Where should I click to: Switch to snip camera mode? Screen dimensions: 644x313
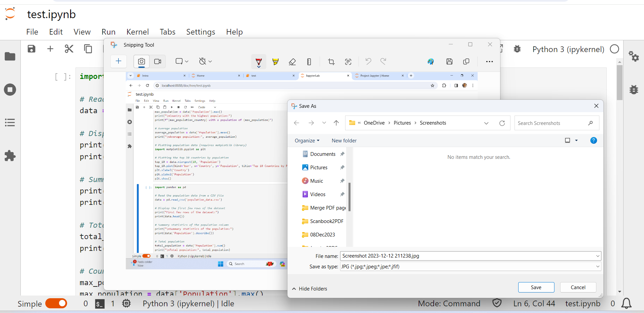point(142,61)
